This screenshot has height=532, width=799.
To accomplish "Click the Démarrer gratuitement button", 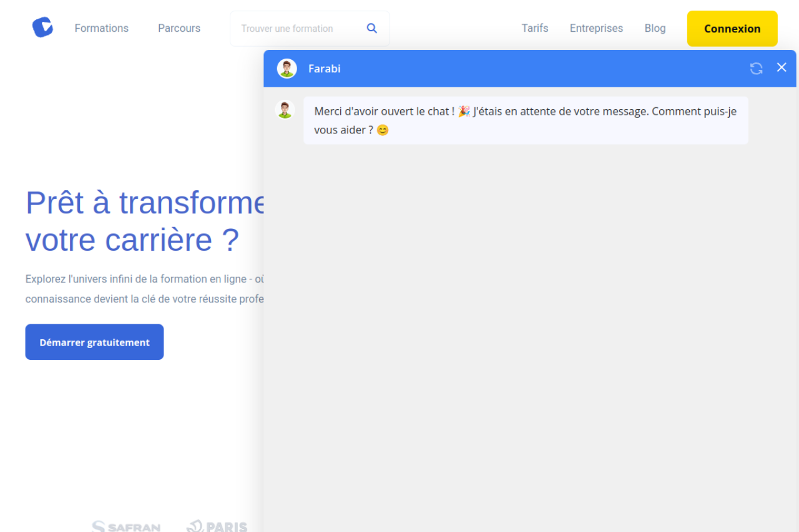I will coord(94,342).
